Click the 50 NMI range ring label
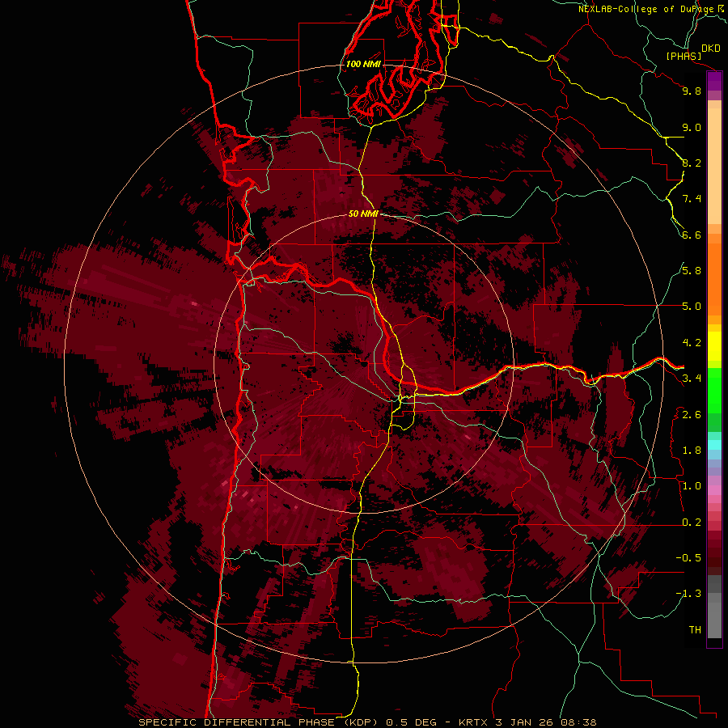728x728 pixels. [x=363, y=214]
